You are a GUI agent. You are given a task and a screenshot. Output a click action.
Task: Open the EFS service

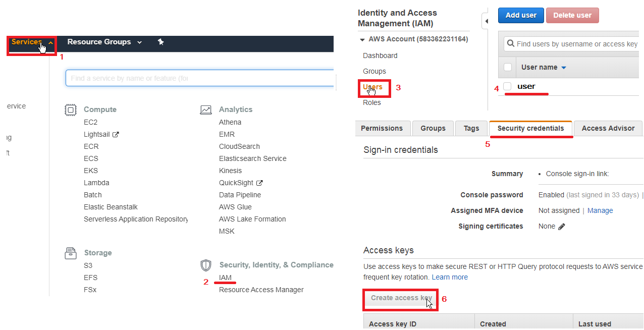click(91, 278)
